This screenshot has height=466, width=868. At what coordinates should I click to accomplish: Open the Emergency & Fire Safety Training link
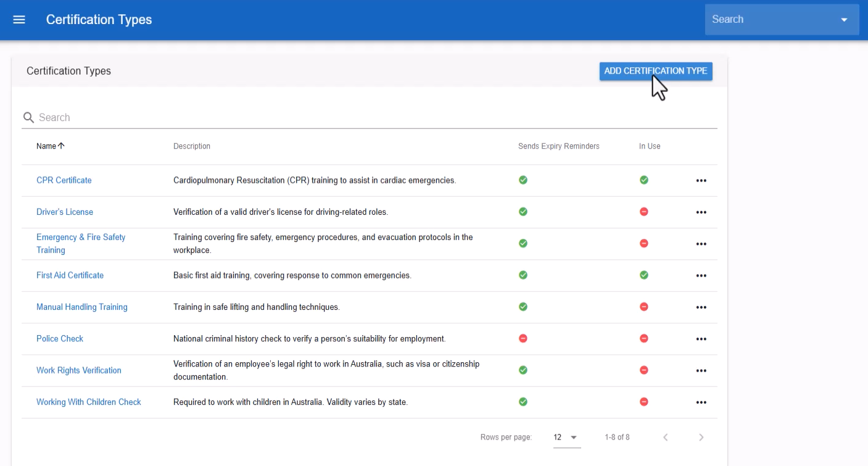[81, 244]
